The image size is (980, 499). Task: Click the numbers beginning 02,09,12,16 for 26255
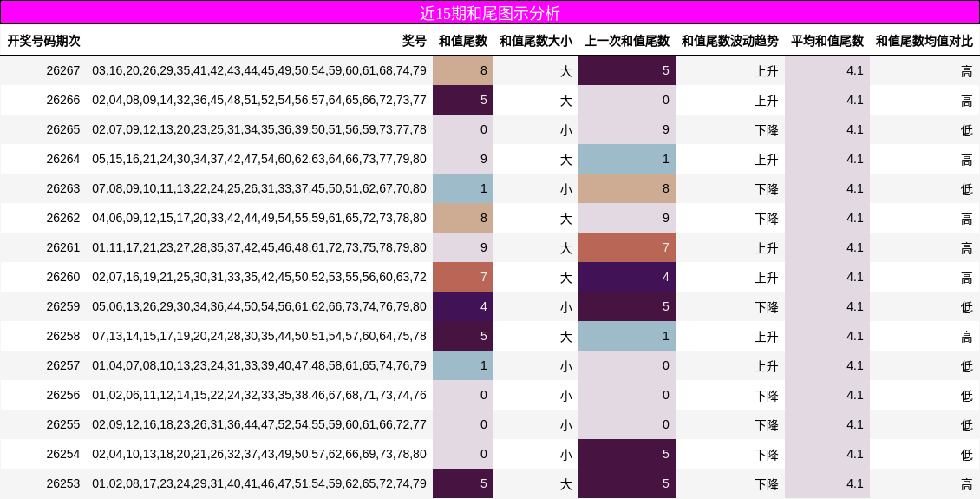click(258, 424)
